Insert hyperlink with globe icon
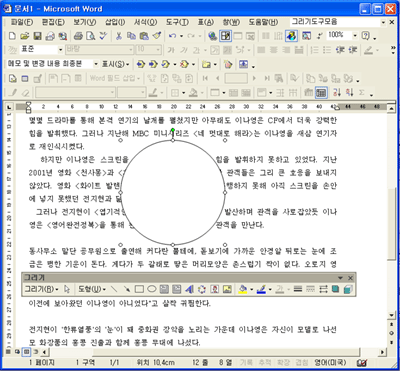The height and width of the screenshot is (371, 400). pyautogui.click(x=212, y=36)
